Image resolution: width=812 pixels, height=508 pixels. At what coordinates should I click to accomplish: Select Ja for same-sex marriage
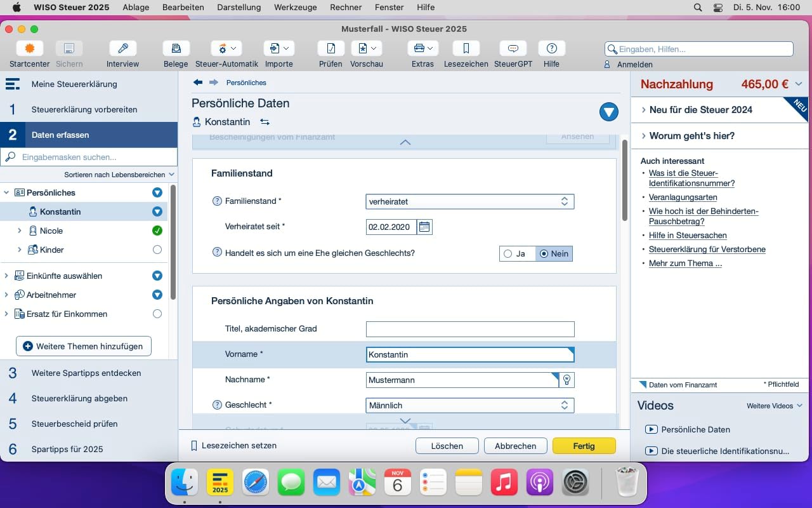point(518,253)
